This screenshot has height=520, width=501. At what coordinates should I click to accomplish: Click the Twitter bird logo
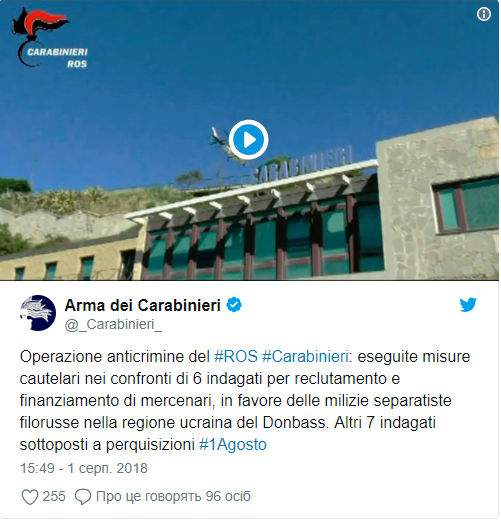point(468,305)
